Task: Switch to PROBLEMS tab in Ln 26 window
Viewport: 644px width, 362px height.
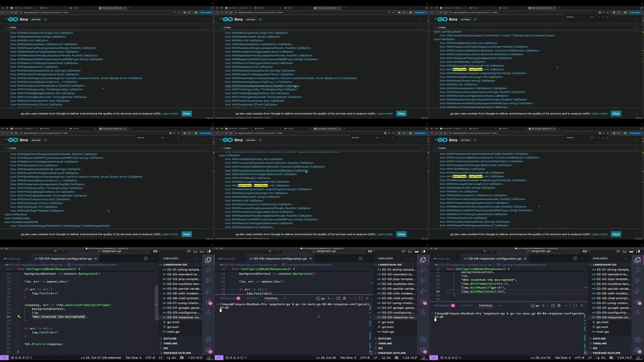Action: tap(227, 298)
